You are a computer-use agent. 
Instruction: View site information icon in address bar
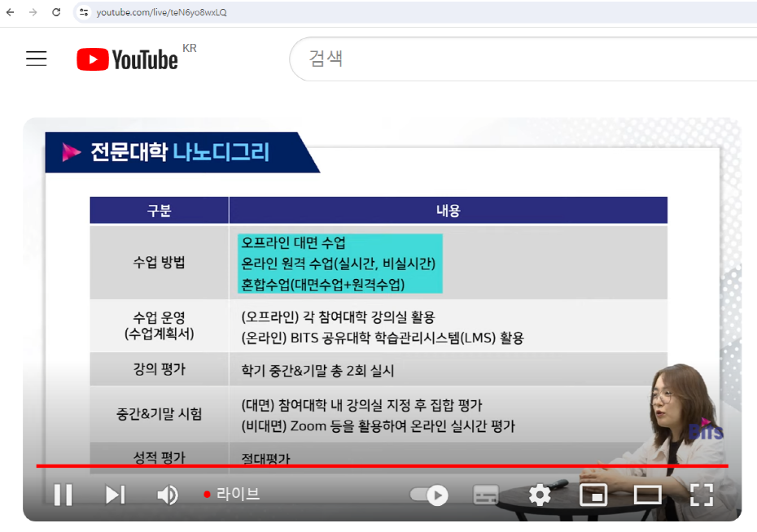pyautogui.click(x=84, y=12)
